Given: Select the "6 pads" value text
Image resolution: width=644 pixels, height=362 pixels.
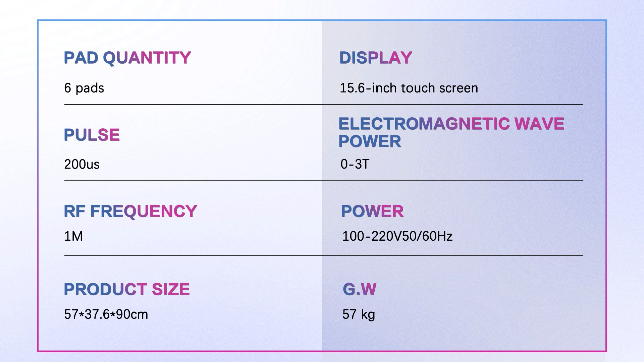Looking at the screenshot, I should [84, 88].
